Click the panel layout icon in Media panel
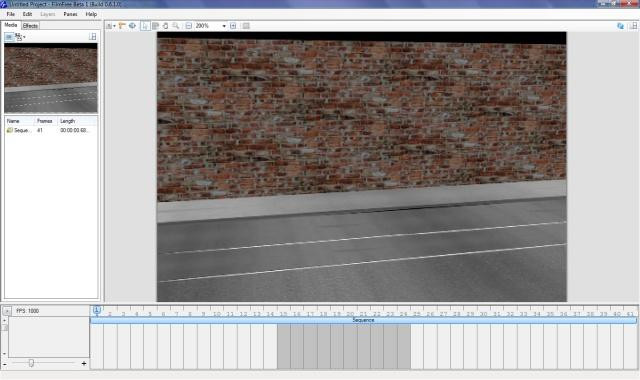 [93, 37]
